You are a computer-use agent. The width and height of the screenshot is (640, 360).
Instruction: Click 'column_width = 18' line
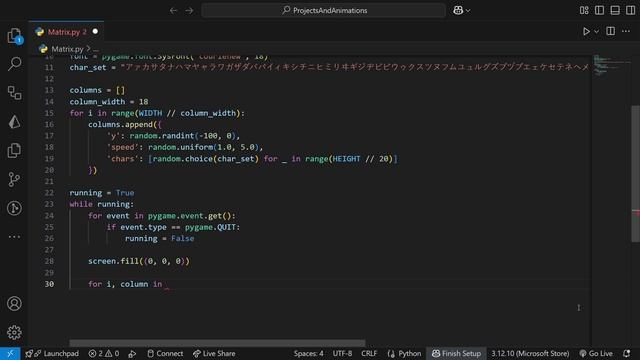coord(109,102)
